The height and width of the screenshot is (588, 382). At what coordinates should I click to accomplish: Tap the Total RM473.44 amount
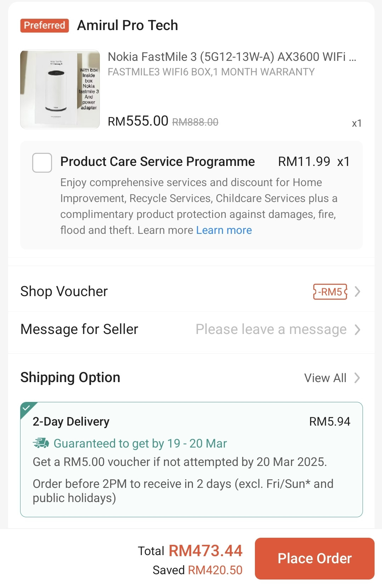pos(205,551)
